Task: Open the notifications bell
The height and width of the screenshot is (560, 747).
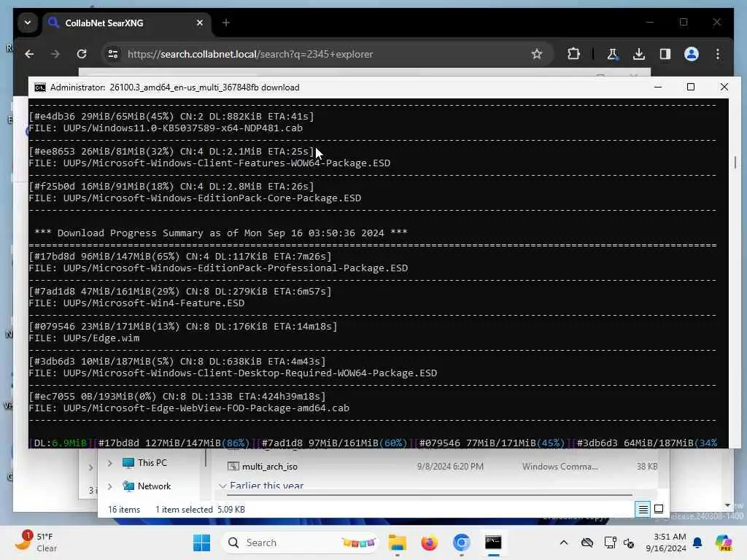Action: tap(697, 542)
